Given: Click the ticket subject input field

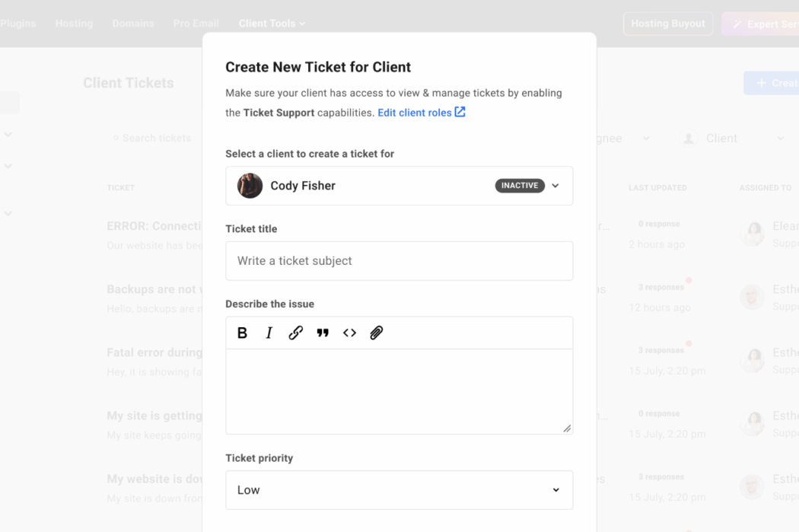Looking at the screenshot, I should click(399, 260).
